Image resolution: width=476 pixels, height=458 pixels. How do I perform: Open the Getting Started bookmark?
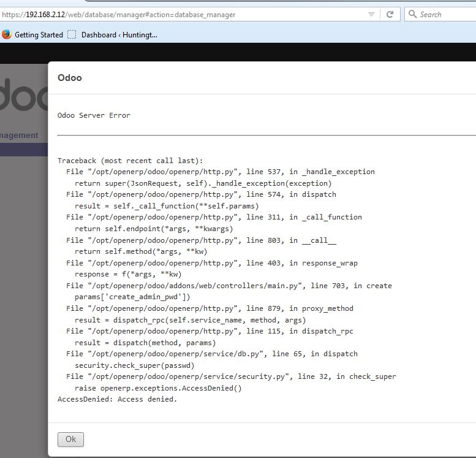coord(39,35)
